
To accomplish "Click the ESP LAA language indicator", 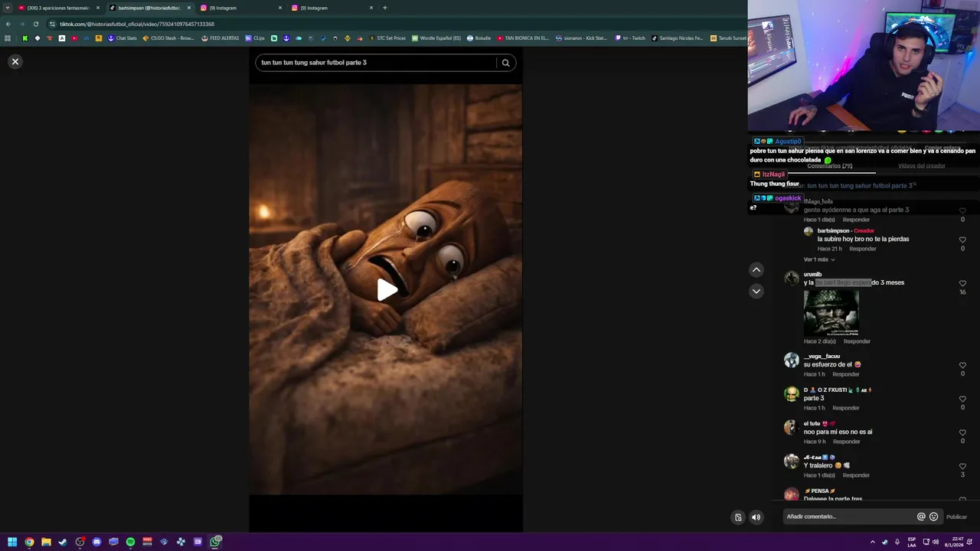I will [912, 542].
